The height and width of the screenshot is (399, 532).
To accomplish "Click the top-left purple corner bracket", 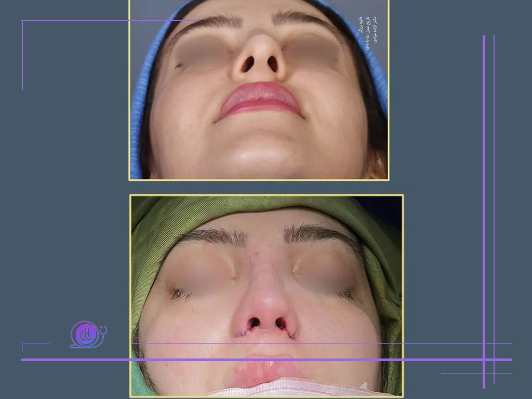I will [22, 54].
